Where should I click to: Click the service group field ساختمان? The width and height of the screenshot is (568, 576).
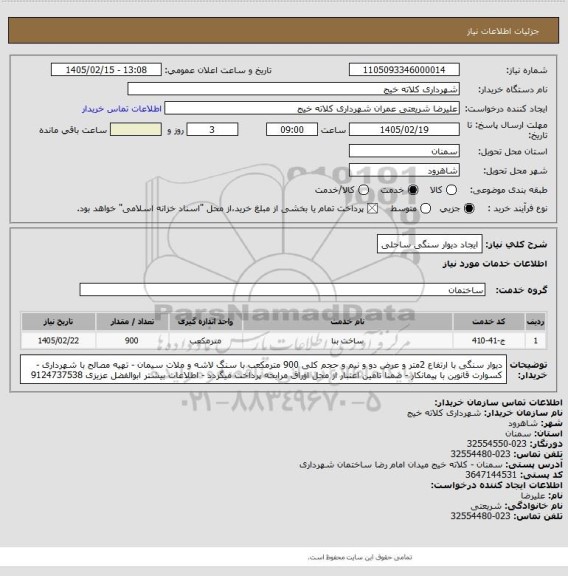pyautogui.click(x=282, y=290)
